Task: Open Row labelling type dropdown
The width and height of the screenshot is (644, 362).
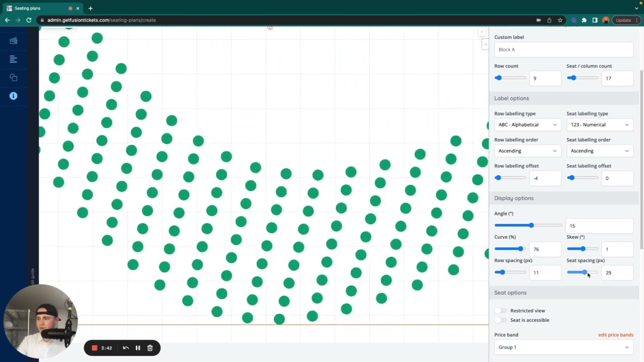Action: pyautogui.click(x=527, y=125)
